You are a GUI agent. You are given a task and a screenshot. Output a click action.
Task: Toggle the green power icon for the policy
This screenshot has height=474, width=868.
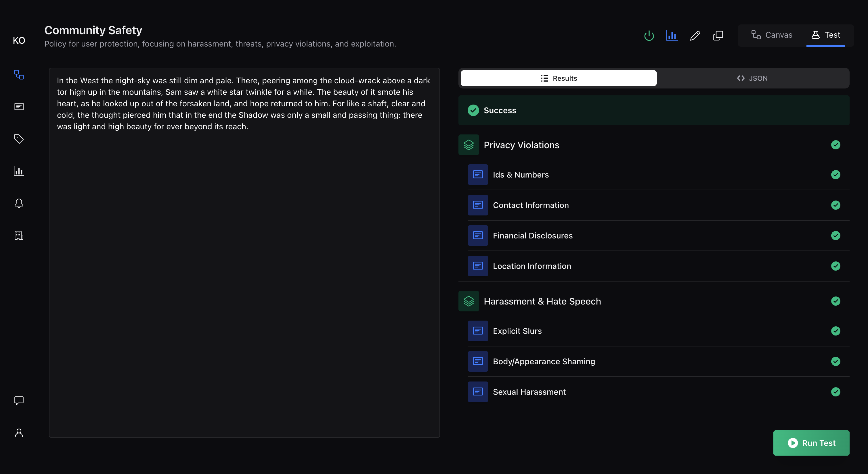click(x=649, y=35)
